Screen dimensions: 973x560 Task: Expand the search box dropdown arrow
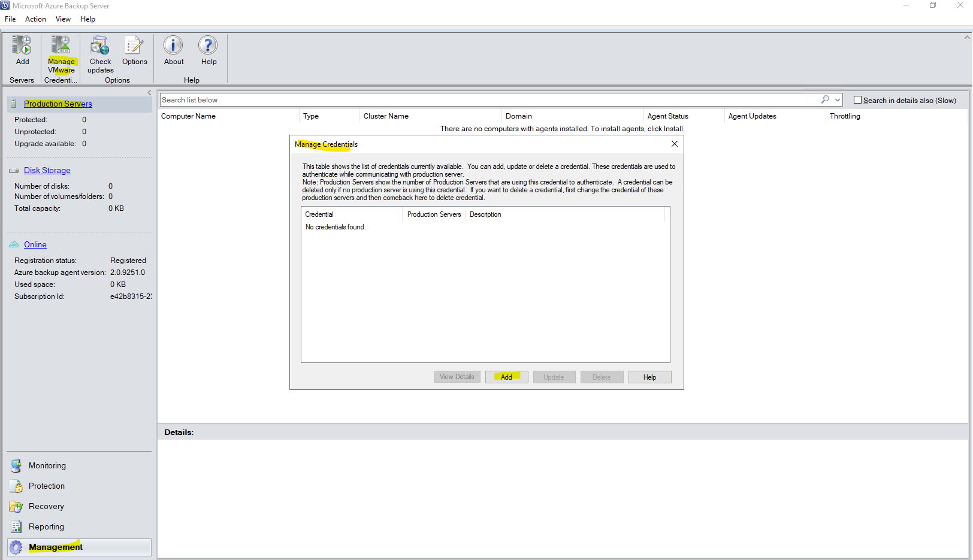(x=838, y=100)
